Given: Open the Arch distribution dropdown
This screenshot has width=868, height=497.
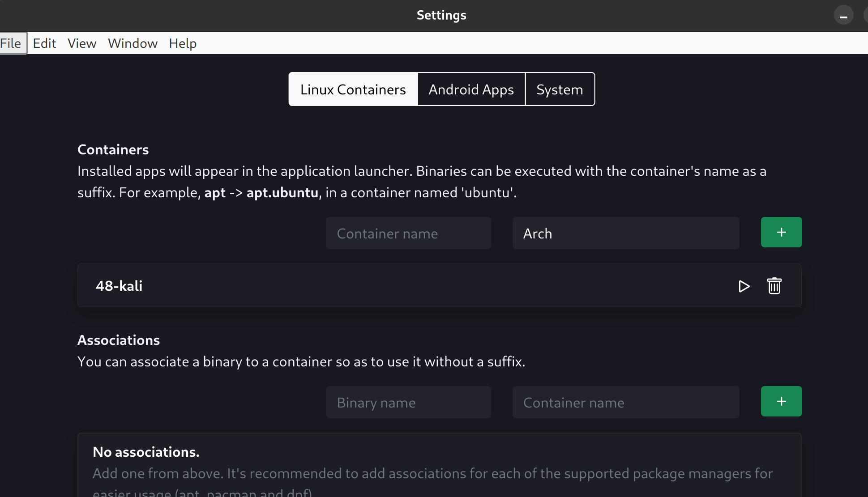Looking at the screenshot, I should (625, 234).
